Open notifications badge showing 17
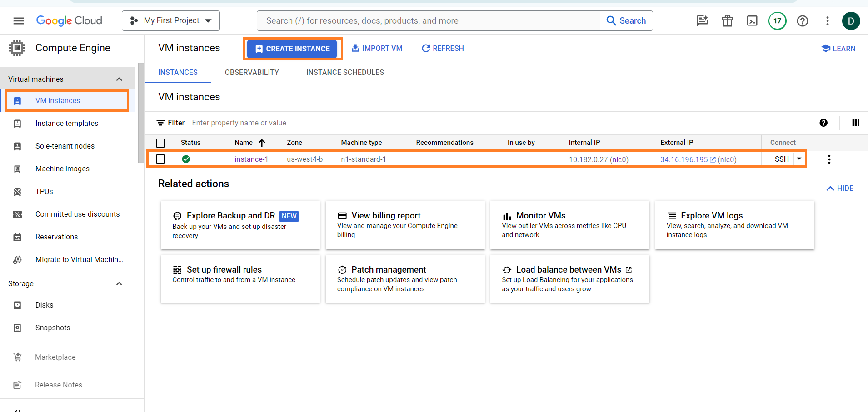This screenshot has width=868, height=412. (x=778, y=21)
